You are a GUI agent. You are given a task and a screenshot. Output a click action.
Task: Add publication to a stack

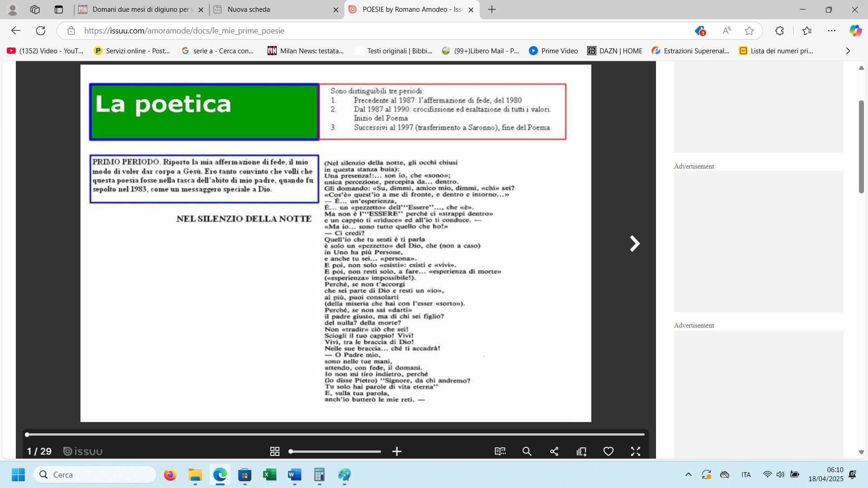[x=581, y=451]
